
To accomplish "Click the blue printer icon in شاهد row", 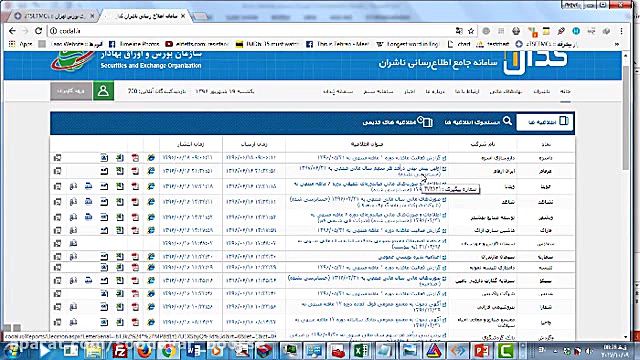I will tap(89, 202).
